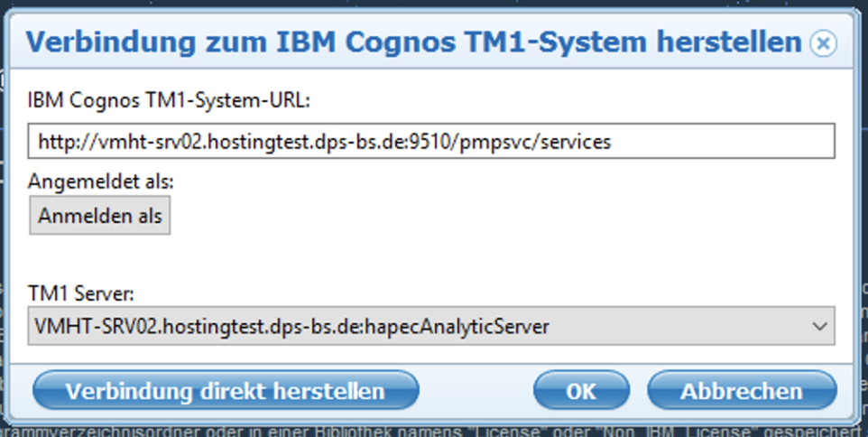The height and width of the screenshot is (437, 868).
Task: Open the TM1 Server combo box
Action: coord(431,325)
